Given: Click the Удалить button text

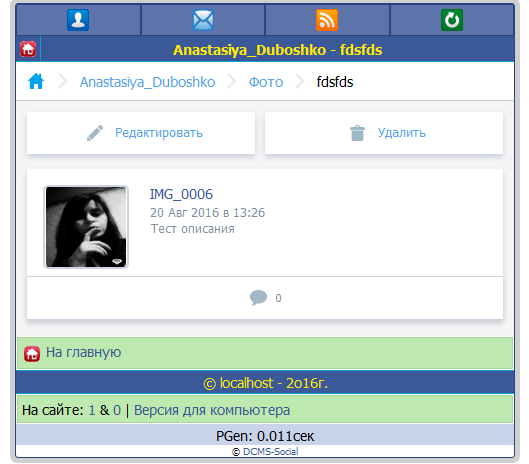Looking at the screenshot, I should pyautogui.click(x=402, y=133).
